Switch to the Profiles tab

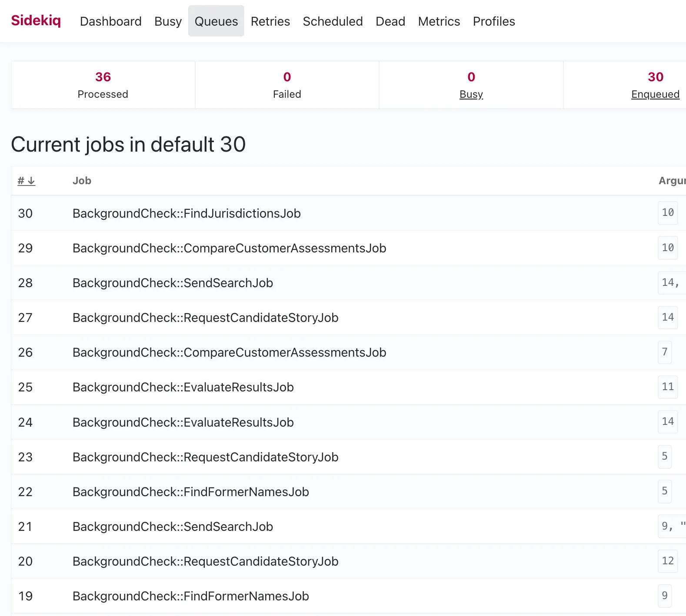494,21
